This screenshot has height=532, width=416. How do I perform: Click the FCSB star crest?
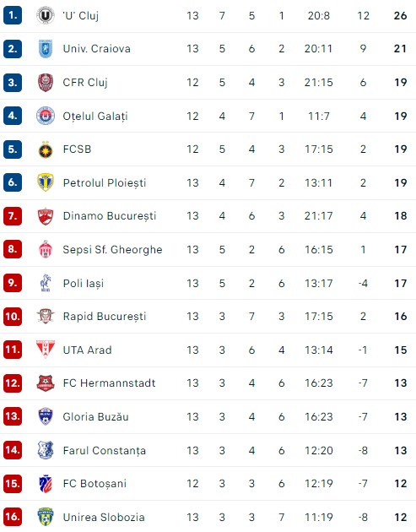coord(46,149)
